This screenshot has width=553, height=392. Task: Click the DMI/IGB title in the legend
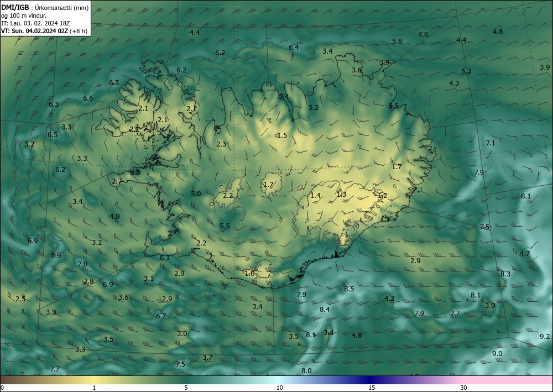15,7
